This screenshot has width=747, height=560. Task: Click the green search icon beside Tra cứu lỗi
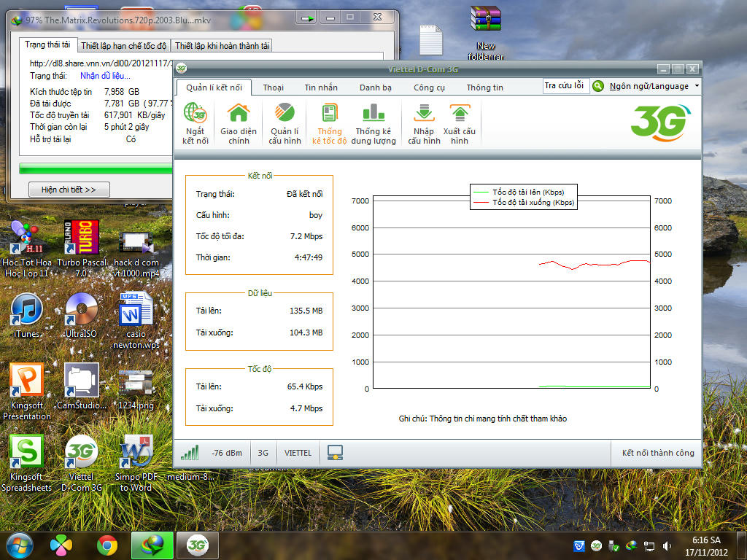[x=598, y=86]
